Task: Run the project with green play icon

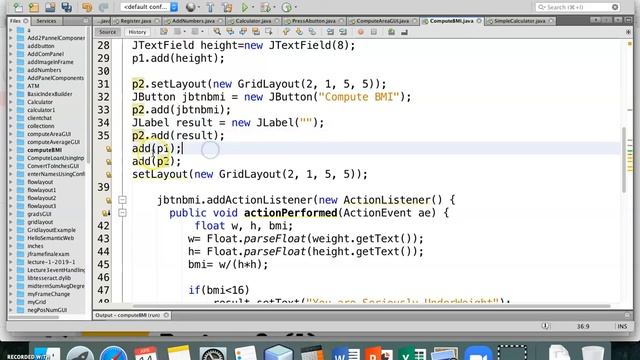Action: (244, 7)
